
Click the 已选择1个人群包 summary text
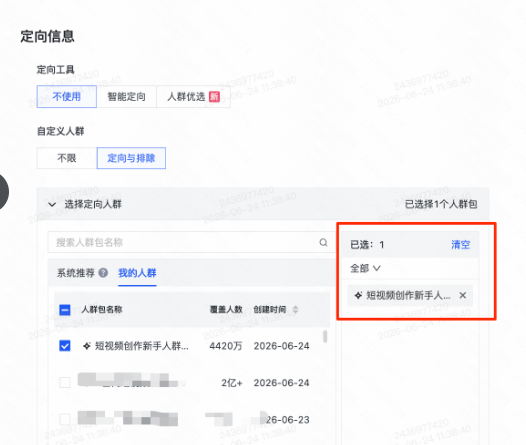click(x=441, y=204)
